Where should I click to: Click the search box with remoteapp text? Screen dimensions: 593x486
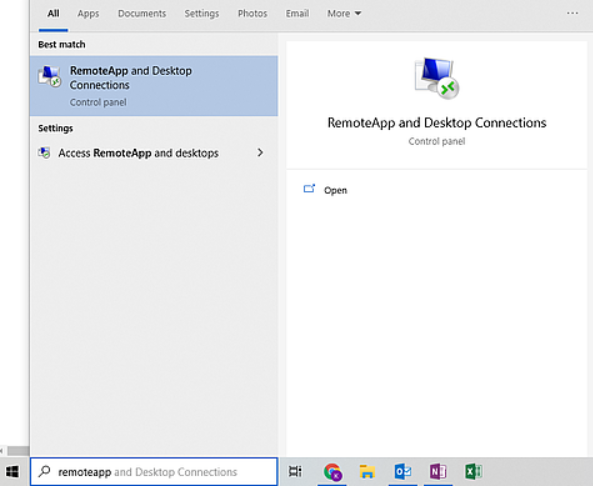pos(154,472)
